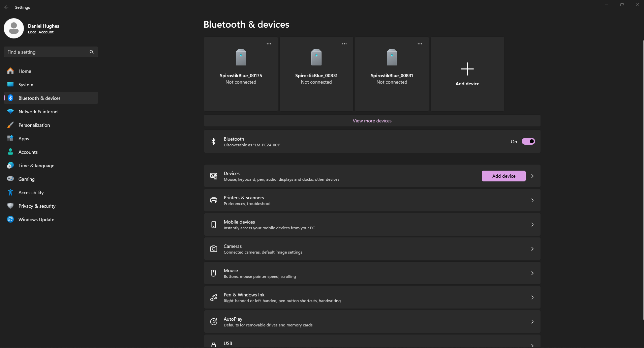Turn off the Bluetooth toggle

pos(528,141)
